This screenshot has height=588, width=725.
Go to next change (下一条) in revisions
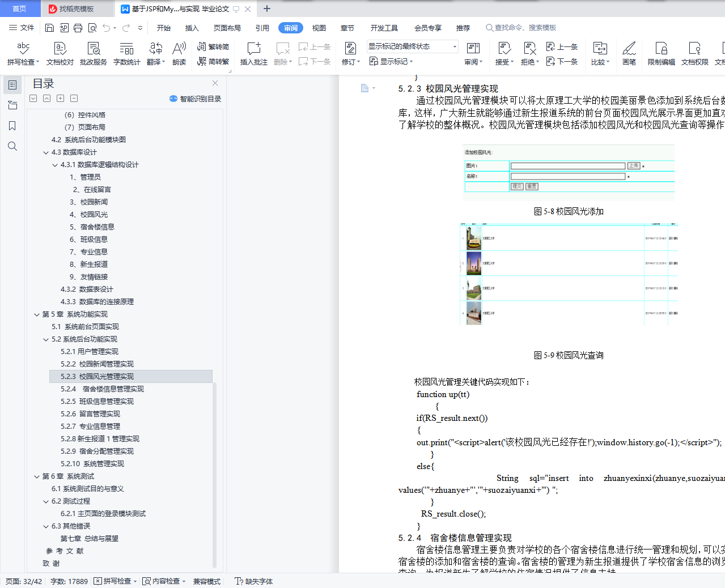562,61
